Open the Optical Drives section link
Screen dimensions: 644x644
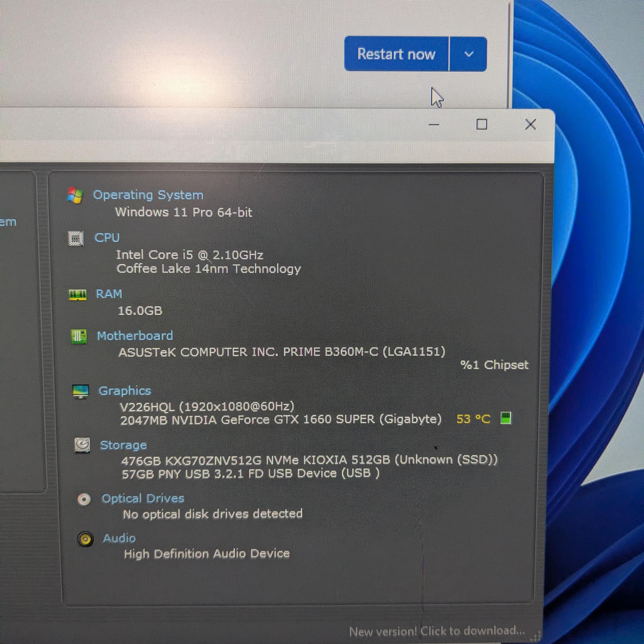[x=143, y=498]
